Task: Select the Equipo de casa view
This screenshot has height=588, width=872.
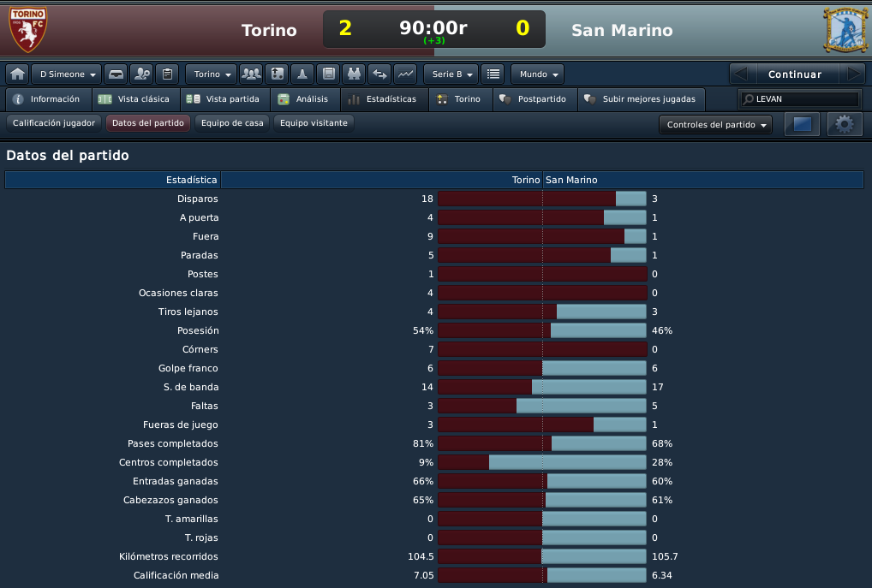Action: 232,123
